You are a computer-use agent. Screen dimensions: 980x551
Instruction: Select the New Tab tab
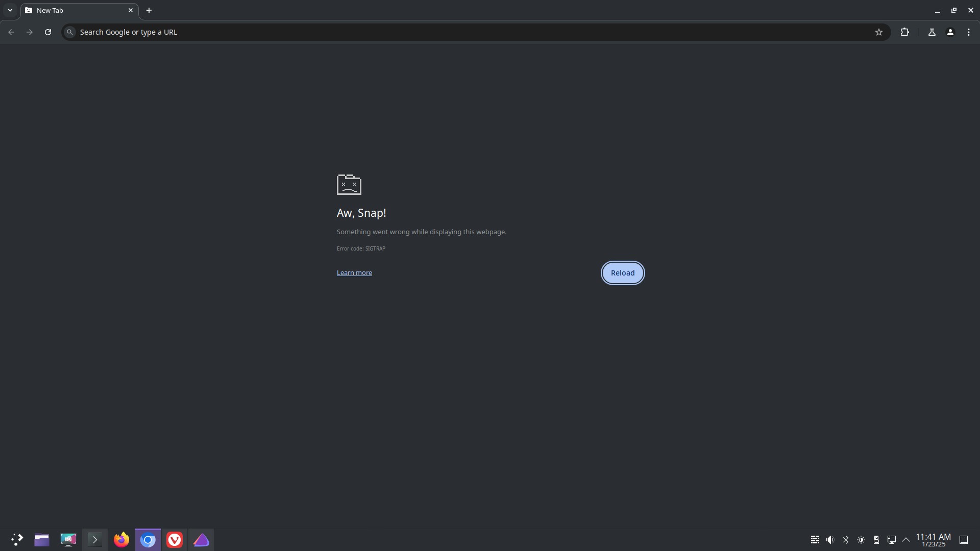click(71, 10)
